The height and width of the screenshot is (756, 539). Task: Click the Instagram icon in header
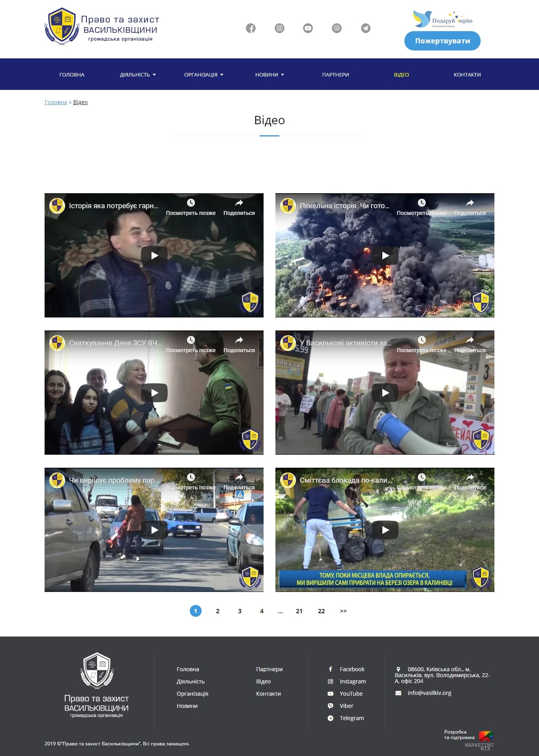pyautogui.click(x=279, y=28)
